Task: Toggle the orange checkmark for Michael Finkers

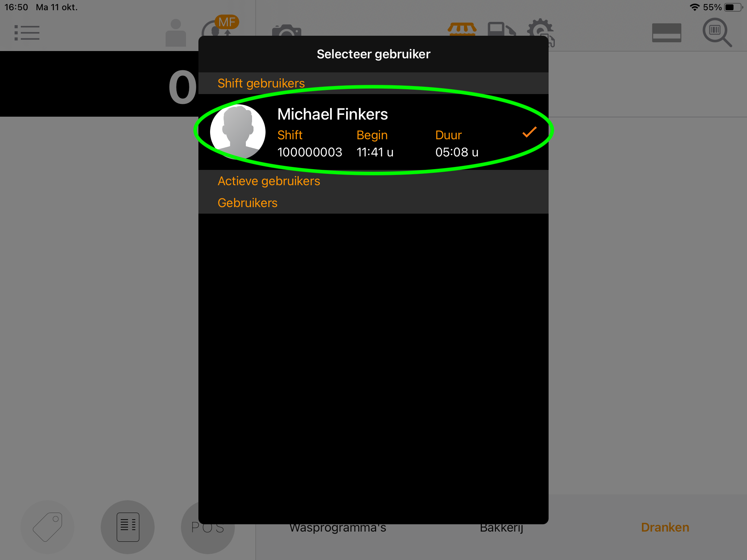Action: pyautogui.click(x=530, y=132)
